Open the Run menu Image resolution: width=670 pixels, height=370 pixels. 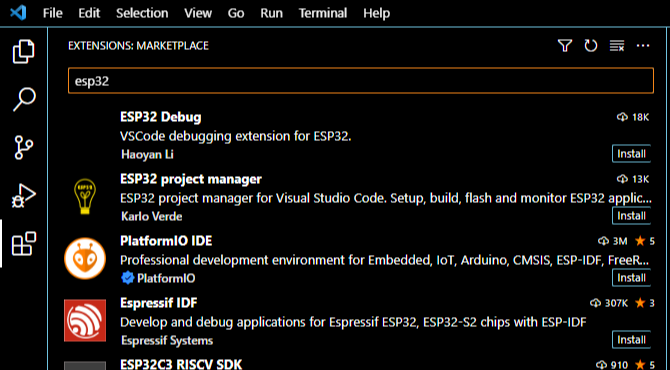(271, 13)
